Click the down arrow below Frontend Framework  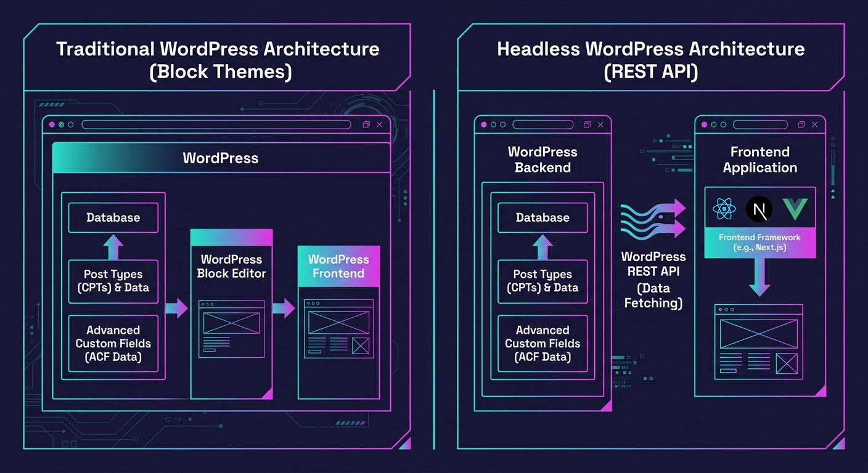point(759,277)
